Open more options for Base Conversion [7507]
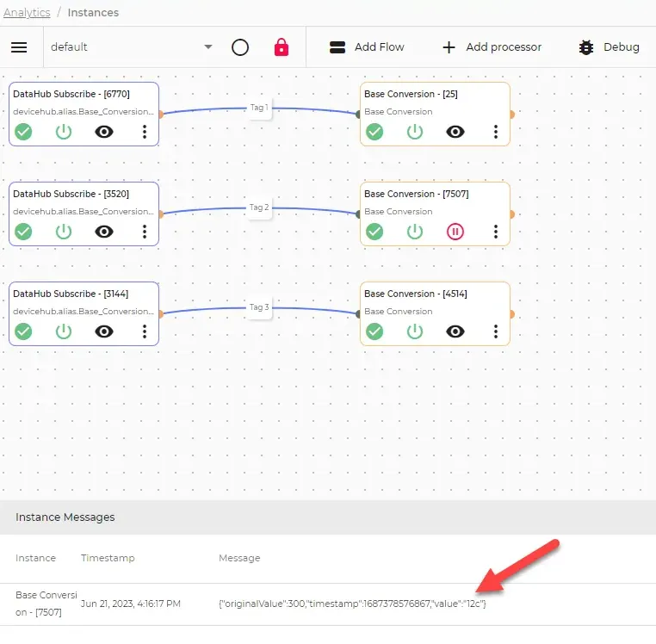The height and width of the screenshot is (644, 656). tap(496, 232)
